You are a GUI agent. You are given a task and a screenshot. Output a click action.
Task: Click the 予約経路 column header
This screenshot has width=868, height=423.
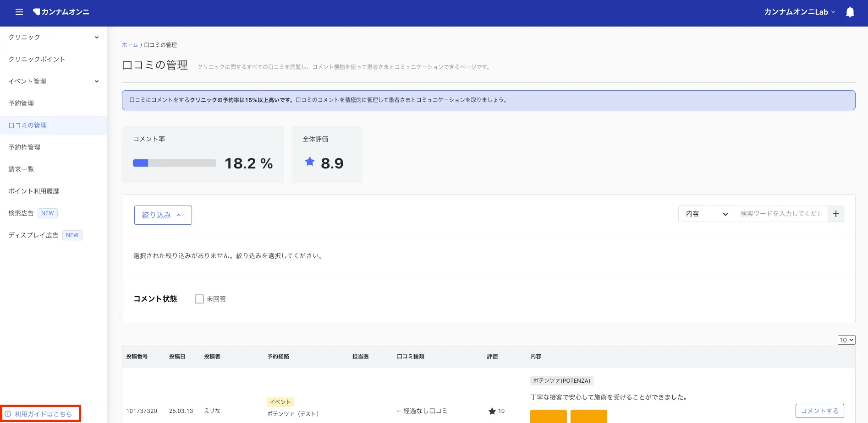[278, 357]
